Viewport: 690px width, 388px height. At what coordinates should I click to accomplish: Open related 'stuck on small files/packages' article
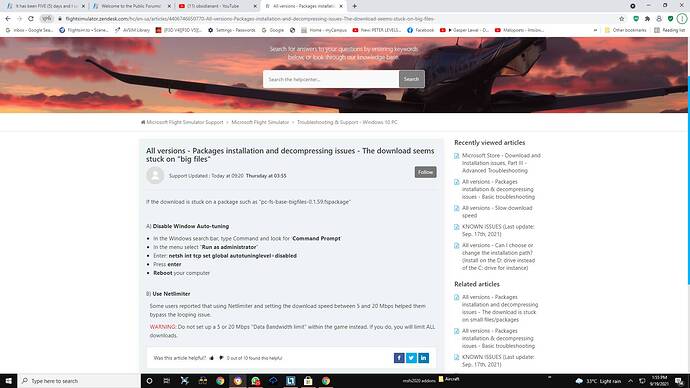click(499, 308)
